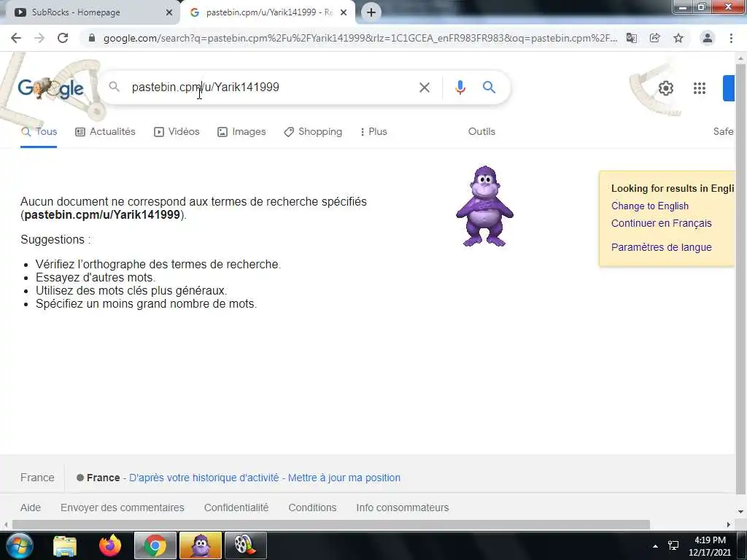Choose Change to English
Screen dimensions: 747x560
coord(650,206)
